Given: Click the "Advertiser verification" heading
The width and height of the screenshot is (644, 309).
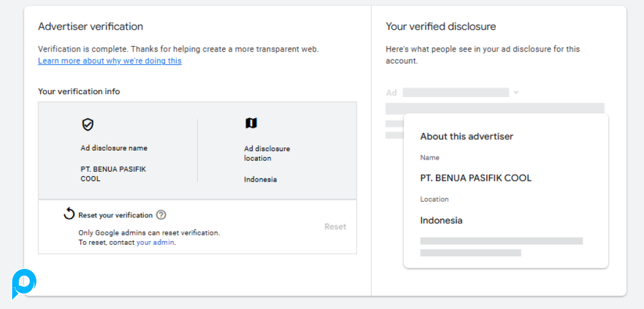Looking at the screenshot, I should (90, 27).
